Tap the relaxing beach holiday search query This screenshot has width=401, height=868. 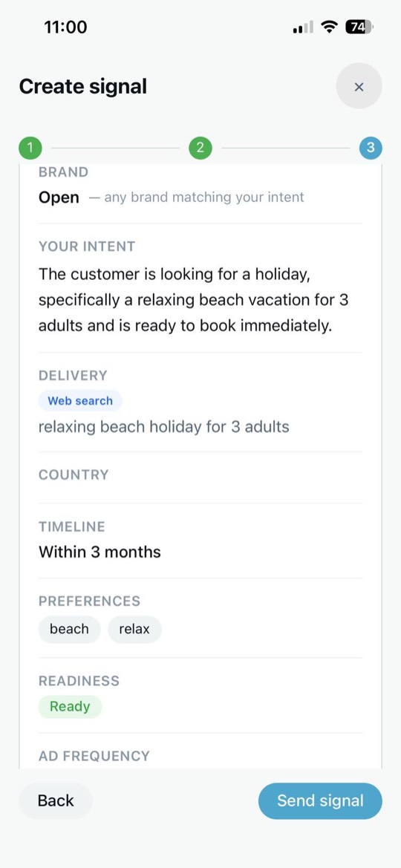pos(163,427)
